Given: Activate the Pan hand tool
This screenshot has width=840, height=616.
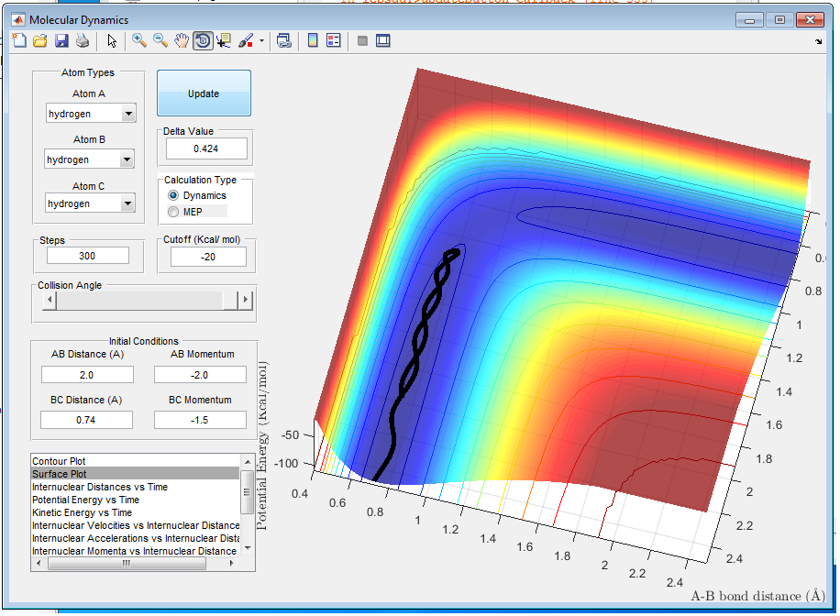Looking at the screenshot, I should pyautogui.click(x=182, y=40).
